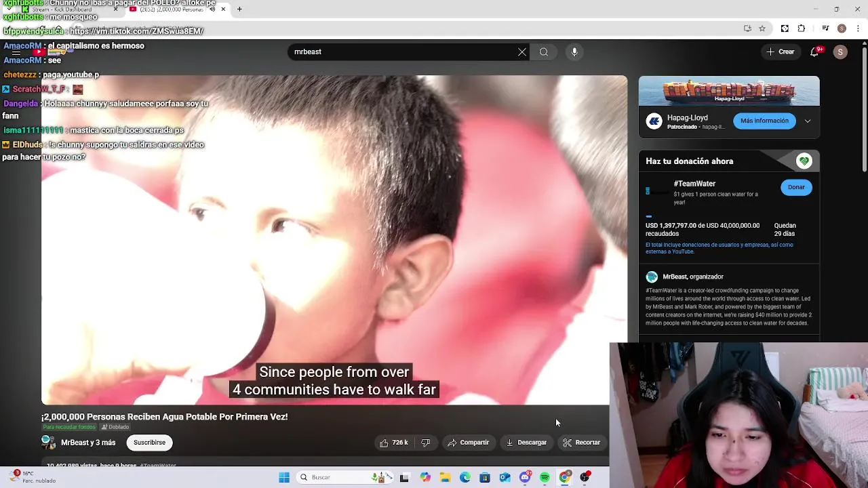Image resolution: width=868 pixels, height=488 pixels.
Task: Click Más información on the ad
Action: pos(764,121)
